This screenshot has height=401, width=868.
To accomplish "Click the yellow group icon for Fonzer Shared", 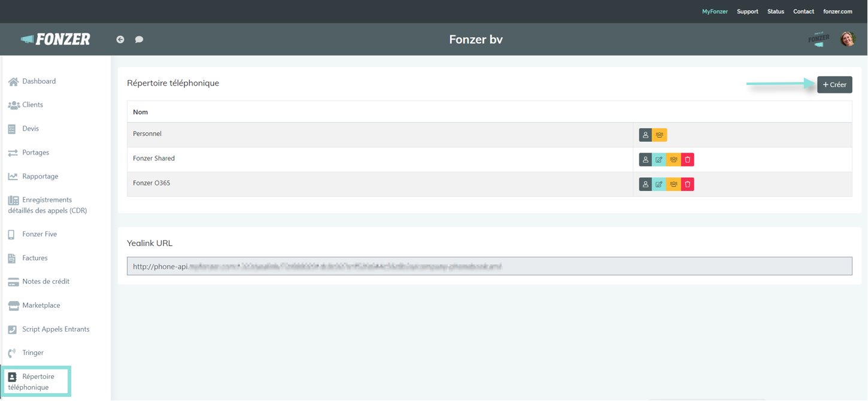I will click(673, 160).
